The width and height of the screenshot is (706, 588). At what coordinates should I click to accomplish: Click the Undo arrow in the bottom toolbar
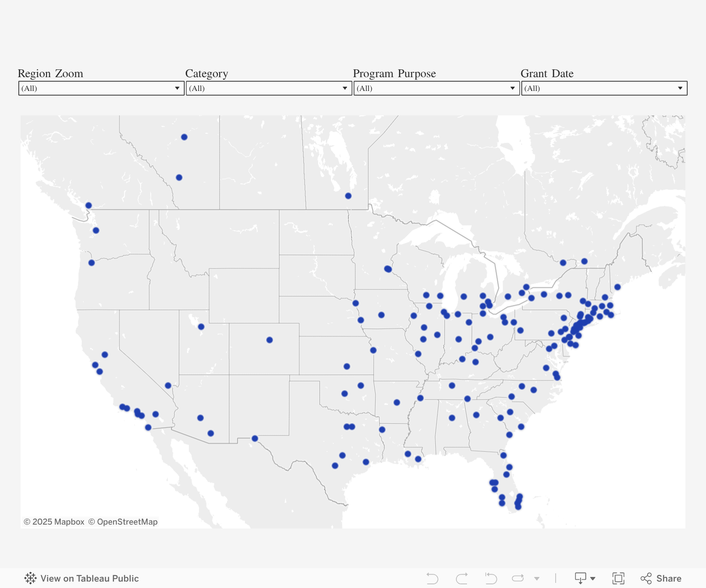(432, 578)
